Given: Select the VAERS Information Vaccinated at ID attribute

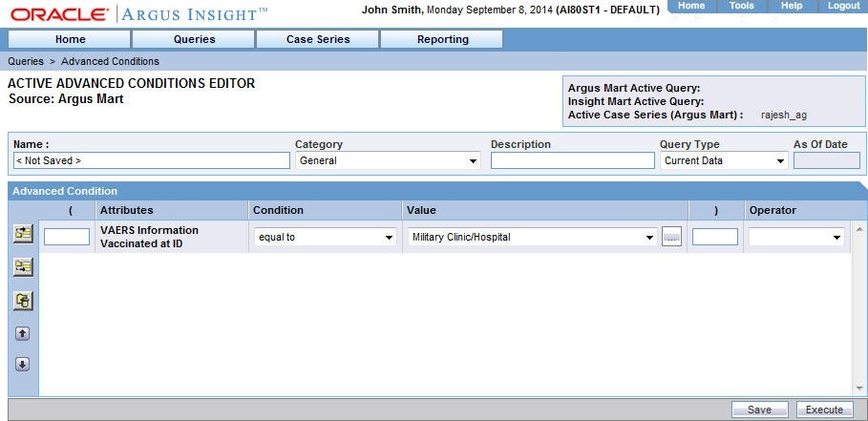Looking at the screenshot, I should pyautogui.click(x=150, y=236).
